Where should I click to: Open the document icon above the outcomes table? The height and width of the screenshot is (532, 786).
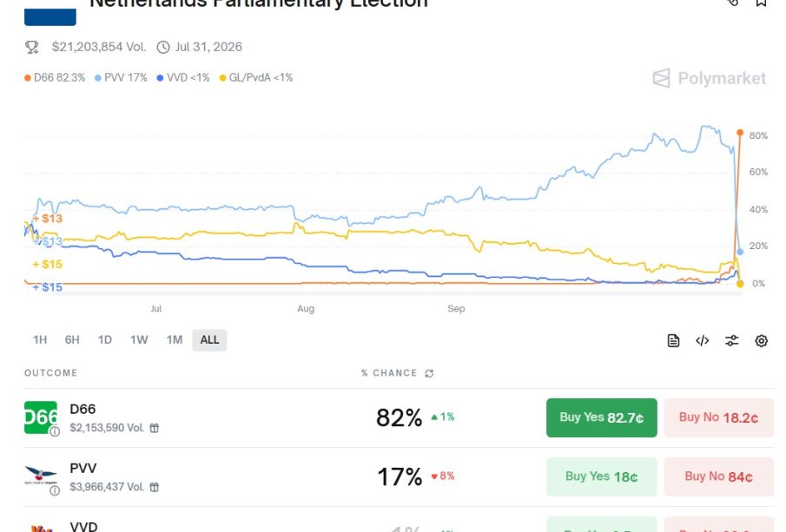673,341
